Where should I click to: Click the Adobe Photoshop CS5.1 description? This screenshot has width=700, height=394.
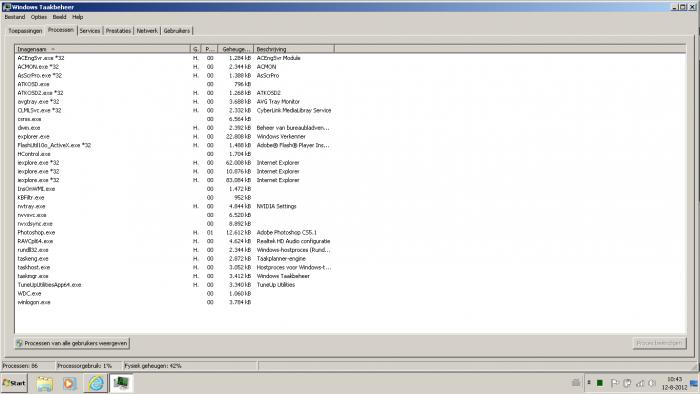point(287,232)
